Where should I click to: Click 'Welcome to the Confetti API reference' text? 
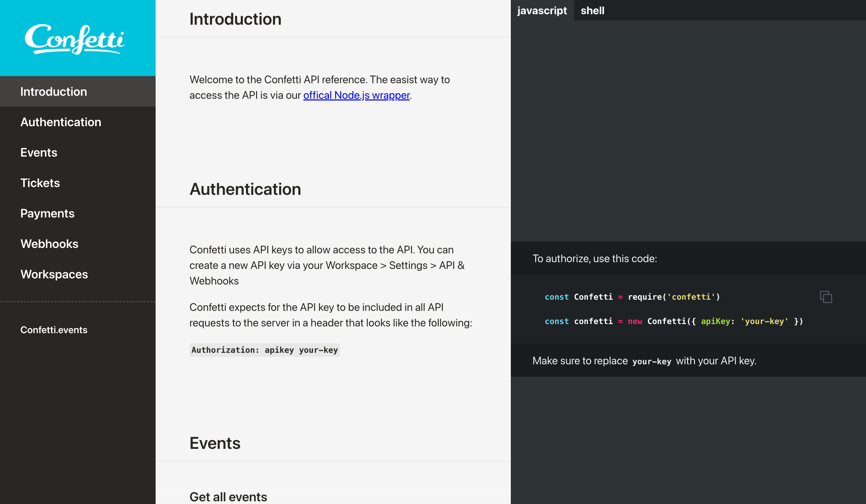coord(320,87)
